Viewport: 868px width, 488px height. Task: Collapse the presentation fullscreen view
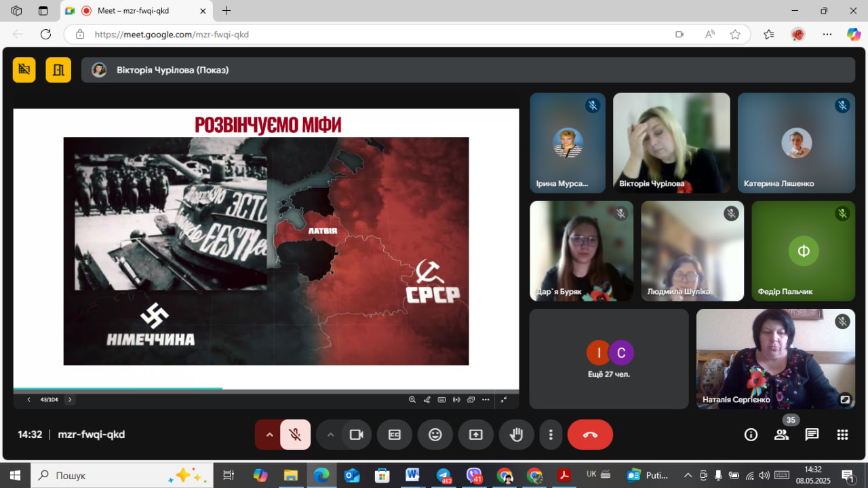[504, 400]
